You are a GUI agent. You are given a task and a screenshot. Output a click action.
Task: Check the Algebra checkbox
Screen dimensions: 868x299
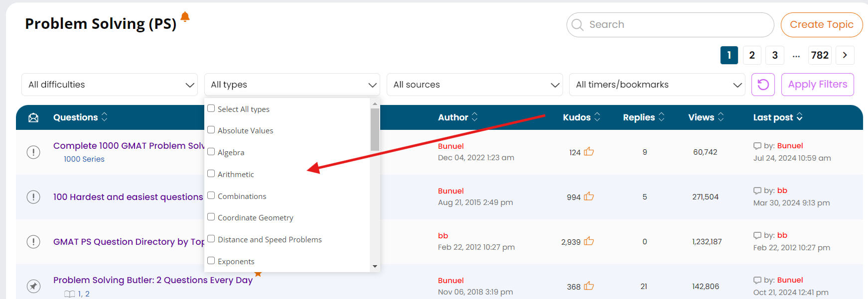[211, 152]
